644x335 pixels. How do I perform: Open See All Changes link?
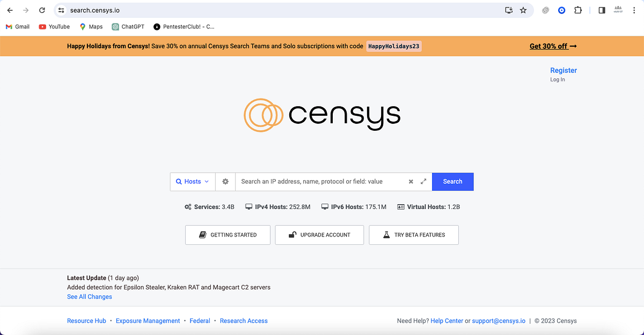[x=90, y=297]
